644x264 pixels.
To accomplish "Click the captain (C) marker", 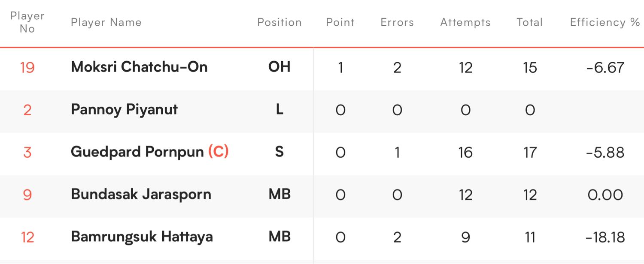I will tap(218, 152).
